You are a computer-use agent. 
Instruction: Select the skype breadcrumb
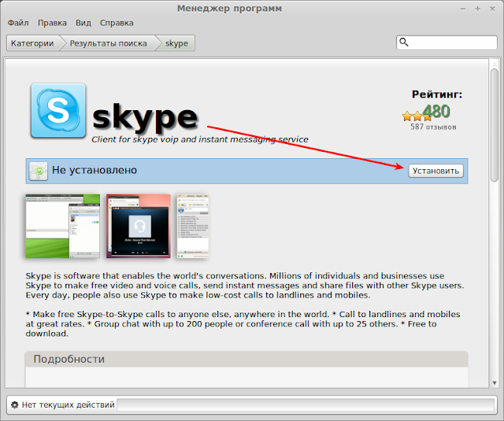(x=176, y=43)
